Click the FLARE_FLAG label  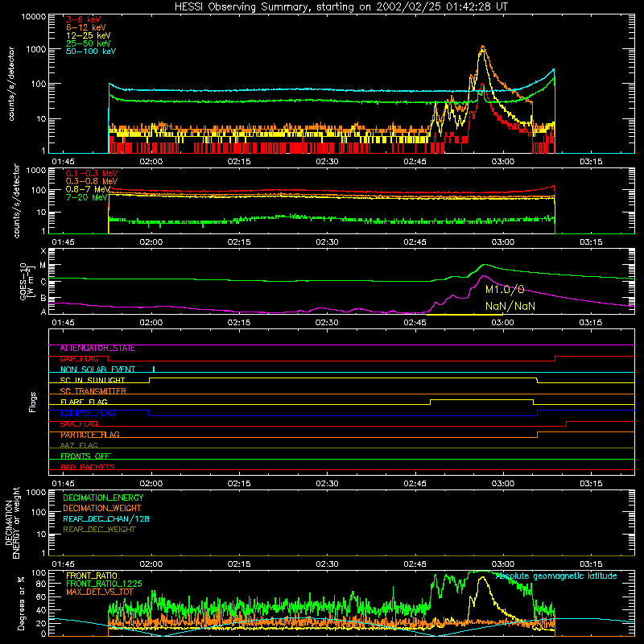pyautogui.click(x=84, y=402)
